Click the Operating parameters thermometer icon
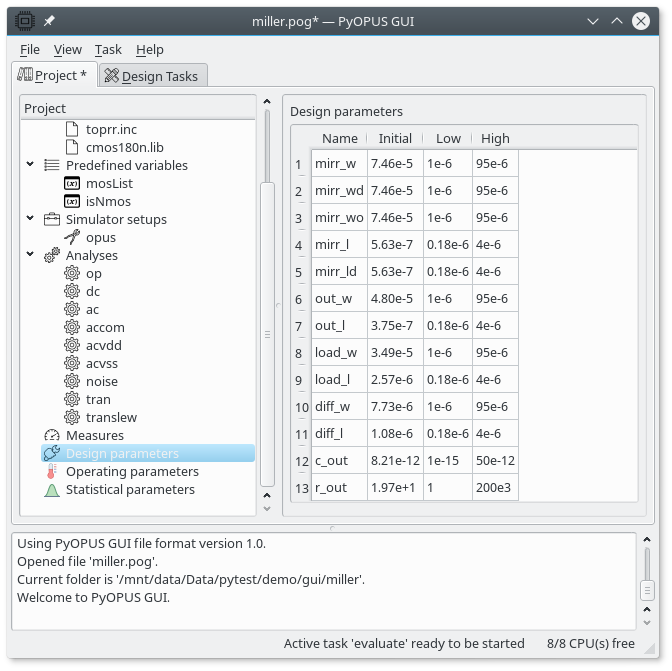Viewport: 672px width, 671px height. pos(52,471)
